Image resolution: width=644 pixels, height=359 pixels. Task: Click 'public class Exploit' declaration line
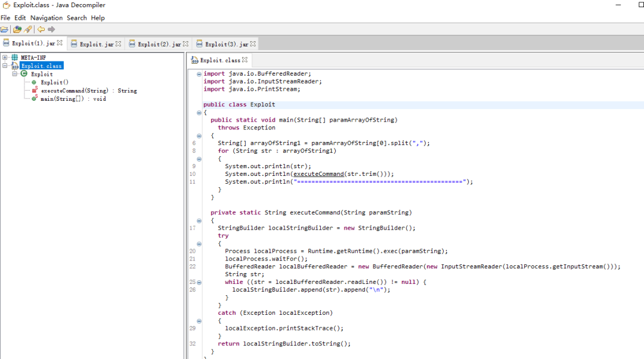239,104
